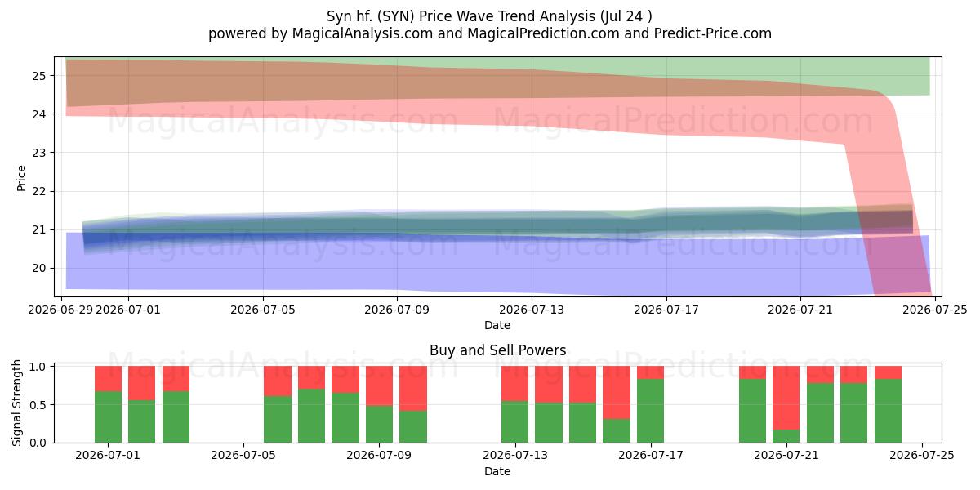Click the last buy/sell bar at 2026-07-24
The width and height of the screenshot is (980, 490).
pyautogui.click(x=888, y=404)
